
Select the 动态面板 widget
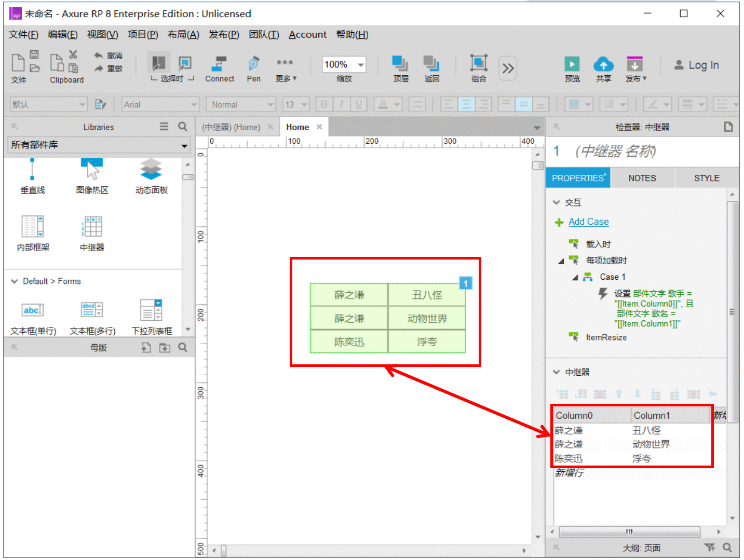click(151, 177)
